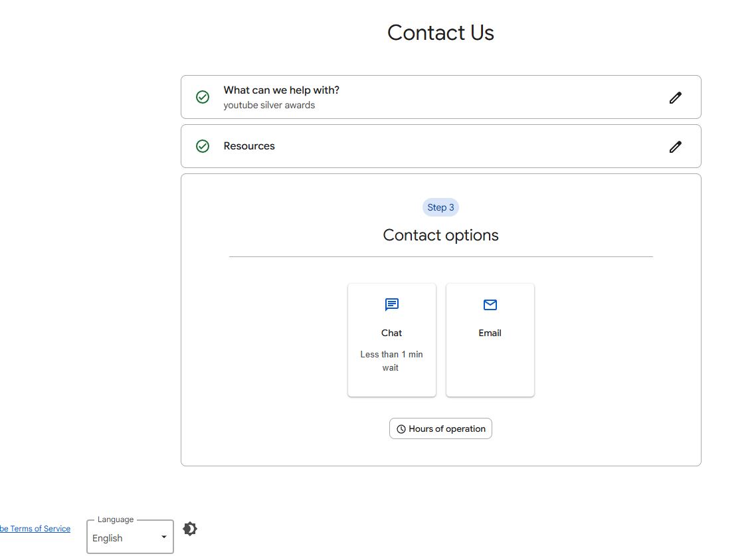This screenshot has height=556, width=756.
Task: Click the clock icon in Hours of operation
Action: 401,429
